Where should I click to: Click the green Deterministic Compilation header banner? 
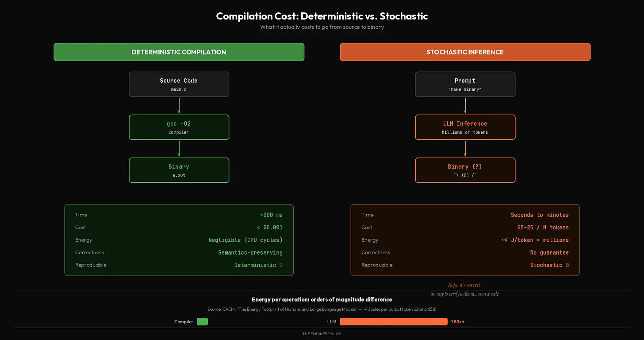[x=179, y=52]
